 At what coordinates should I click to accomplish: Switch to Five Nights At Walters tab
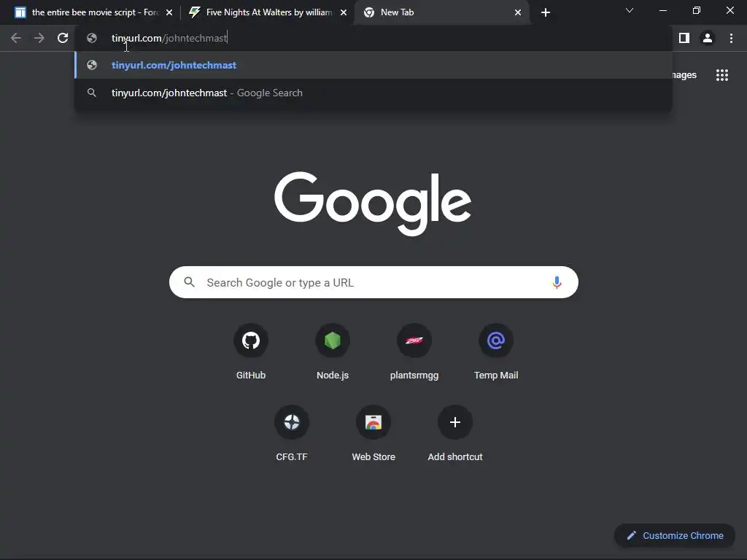[x=267, y=12]
